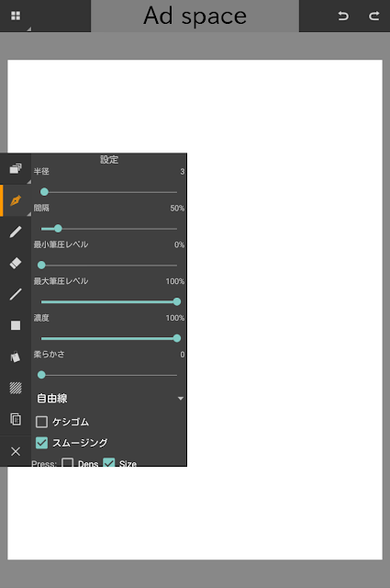Click the Ad space banner
This screenshot has height=588, width=390.
[x=195, y=16]
